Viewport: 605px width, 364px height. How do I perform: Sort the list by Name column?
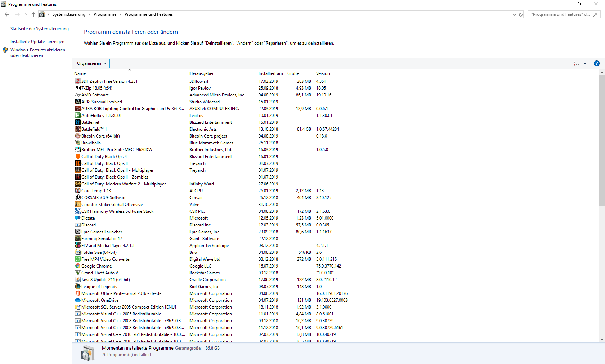tap(130, 73)
